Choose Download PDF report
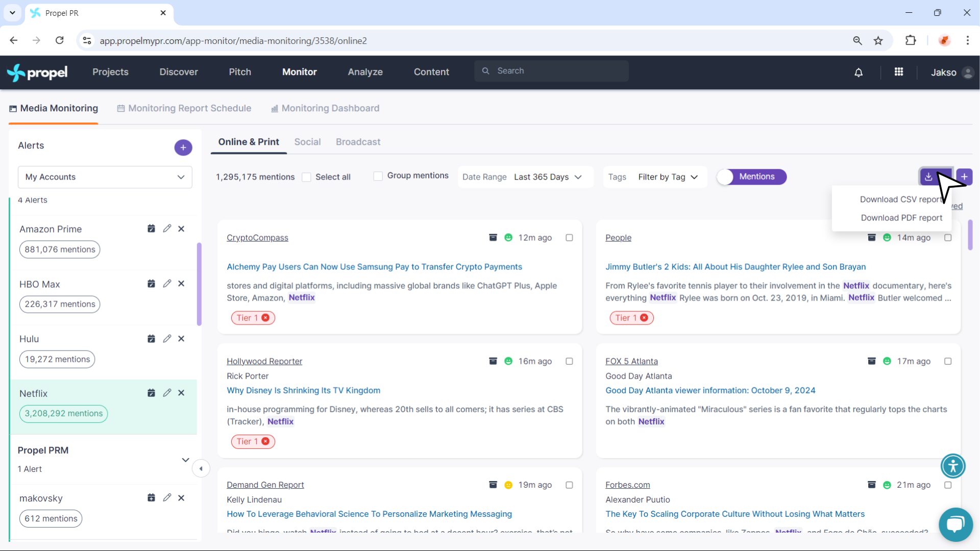The width and height of the screenshot is (980, 551). click(901, 218)
